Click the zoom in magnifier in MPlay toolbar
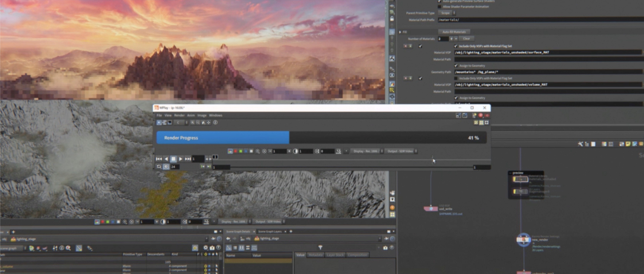 click(193, 123)
